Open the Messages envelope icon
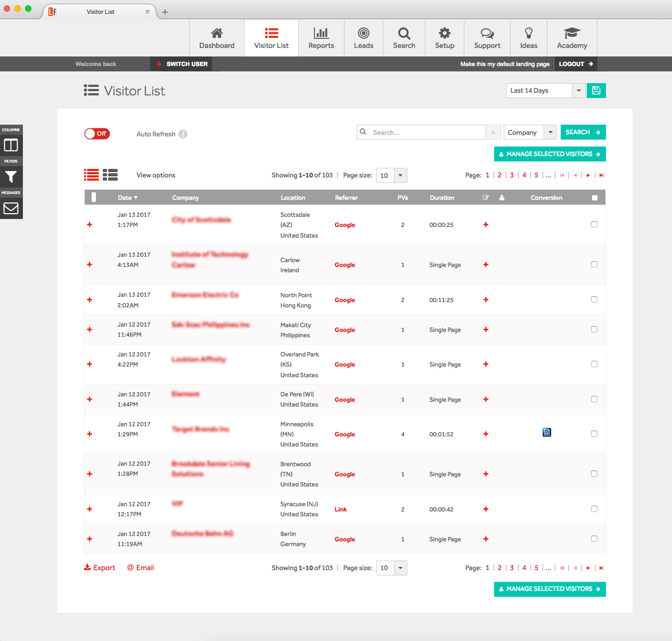 click(11, 208)
